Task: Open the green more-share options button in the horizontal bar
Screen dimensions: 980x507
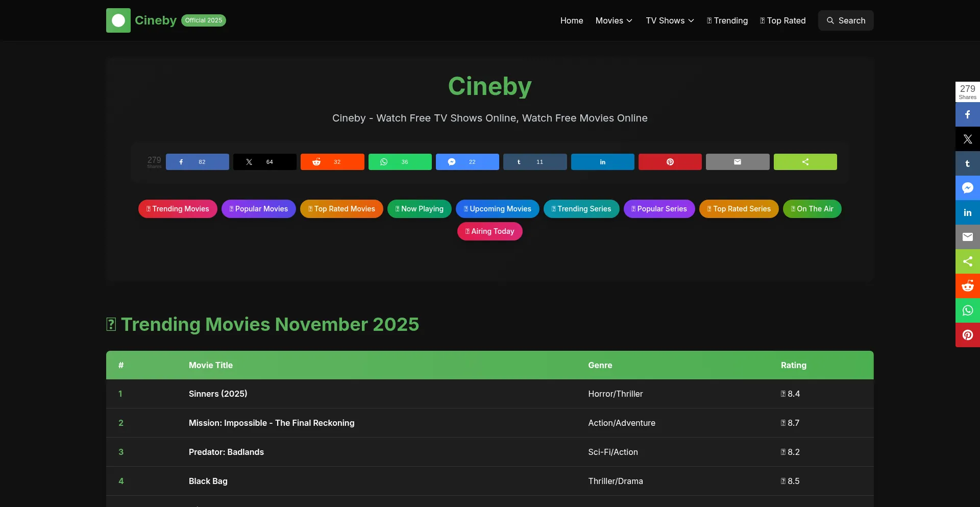Action: [805, 162]
